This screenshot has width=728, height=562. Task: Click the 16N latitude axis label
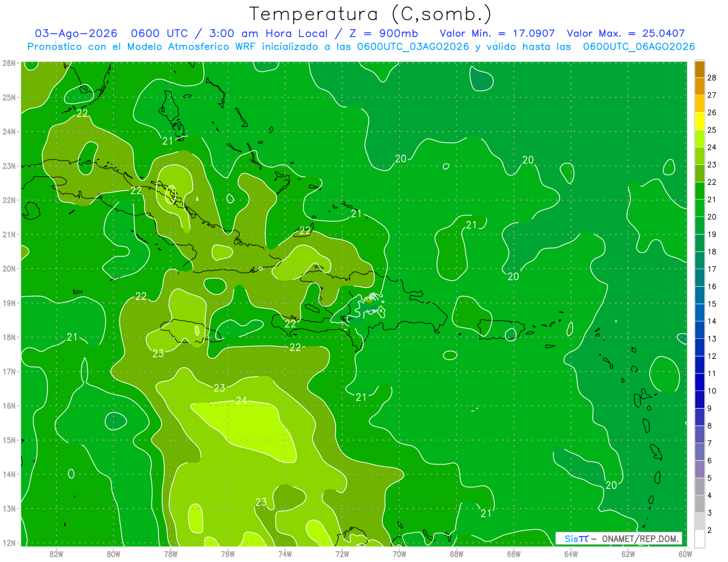8,406
